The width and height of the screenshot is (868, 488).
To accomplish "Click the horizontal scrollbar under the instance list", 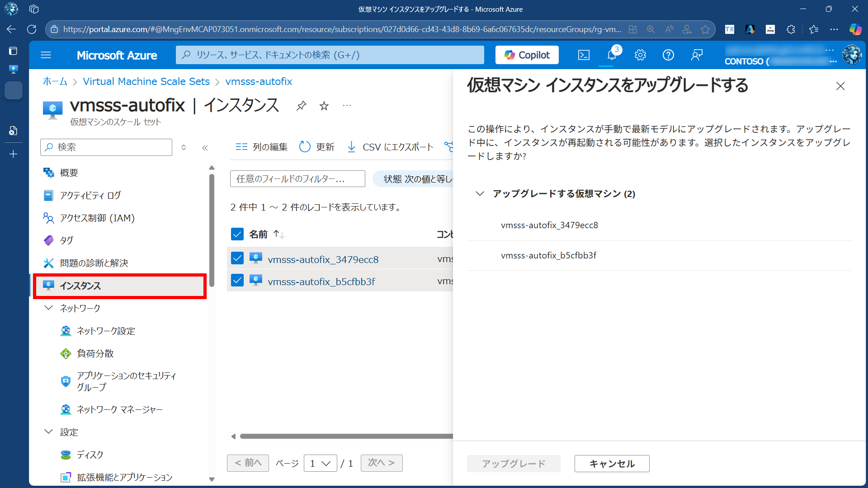I will click(346, 436).
